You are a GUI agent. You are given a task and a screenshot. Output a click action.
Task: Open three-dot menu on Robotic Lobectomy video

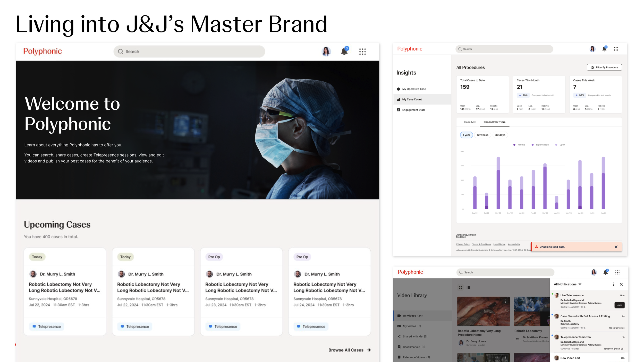point(505,301)
